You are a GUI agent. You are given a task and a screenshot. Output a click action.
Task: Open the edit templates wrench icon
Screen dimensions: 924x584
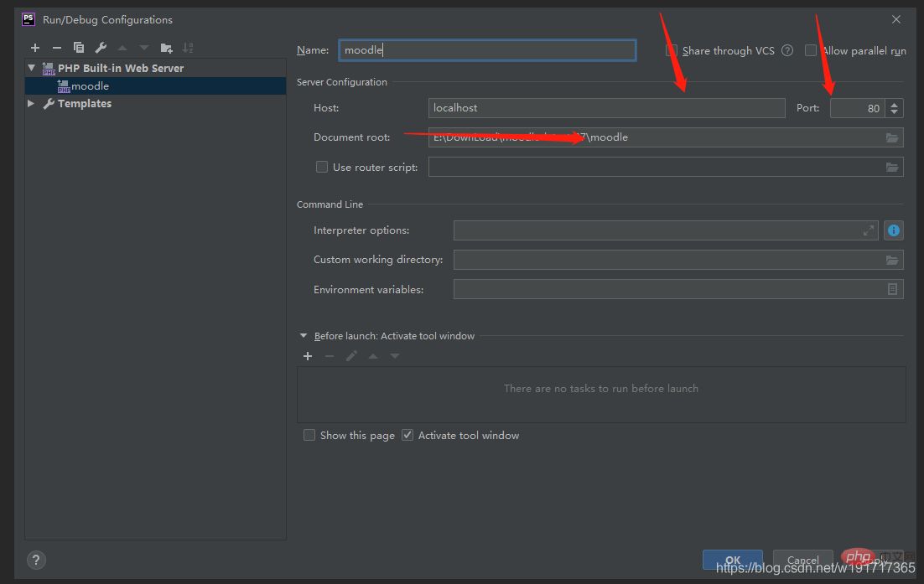(101, 48)
